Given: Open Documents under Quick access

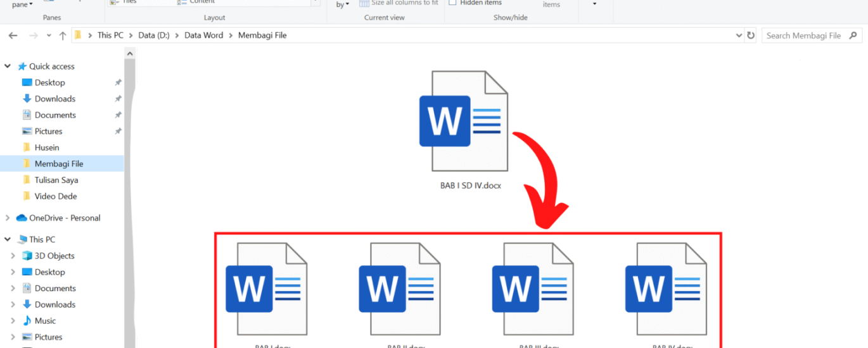Looking at the screenshot, I should [x=55, y=115].
